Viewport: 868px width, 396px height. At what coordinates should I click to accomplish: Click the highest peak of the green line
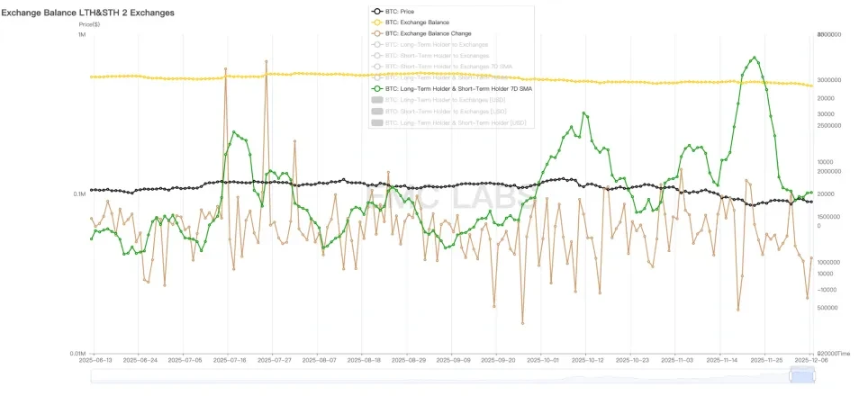tap(753, 58)
